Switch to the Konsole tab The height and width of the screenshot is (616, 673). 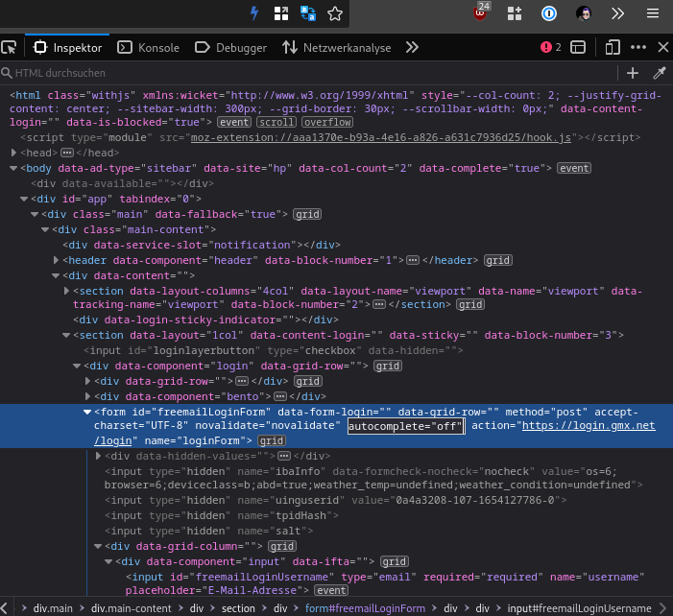(x=149, y=47)
